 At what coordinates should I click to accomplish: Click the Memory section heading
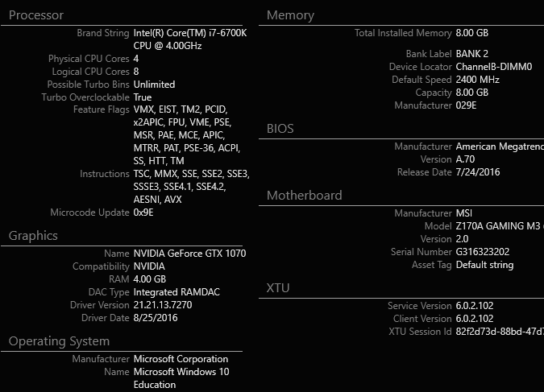[x=290, y=15]
